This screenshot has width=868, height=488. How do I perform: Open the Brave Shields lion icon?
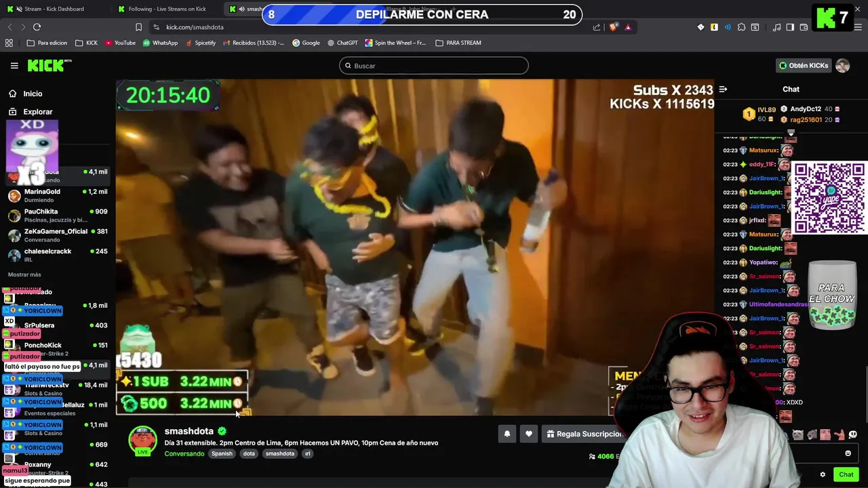(614, 27)
